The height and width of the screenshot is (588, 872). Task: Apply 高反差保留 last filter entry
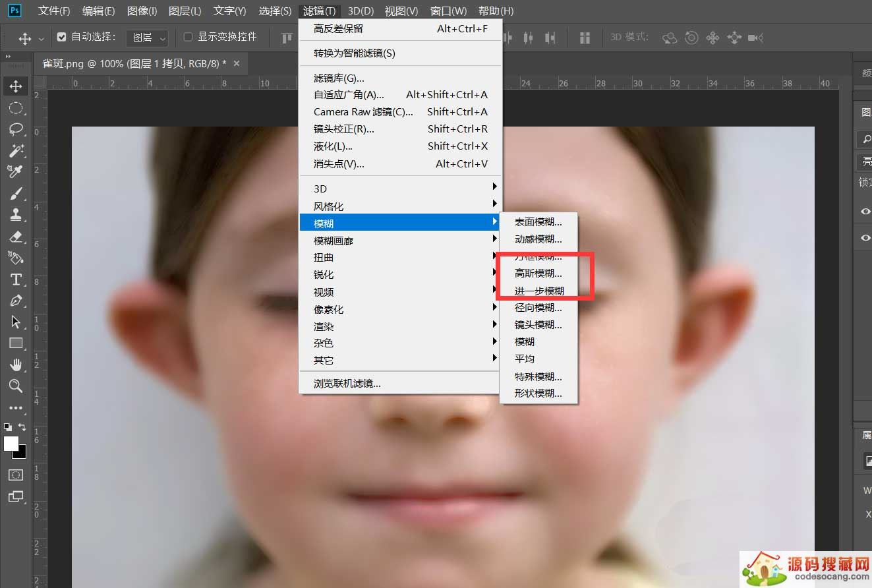[x=400, y=29]
